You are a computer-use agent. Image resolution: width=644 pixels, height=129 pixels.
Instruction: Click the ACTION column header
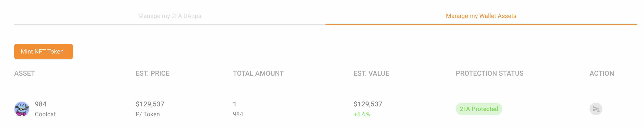coord(602,73)
